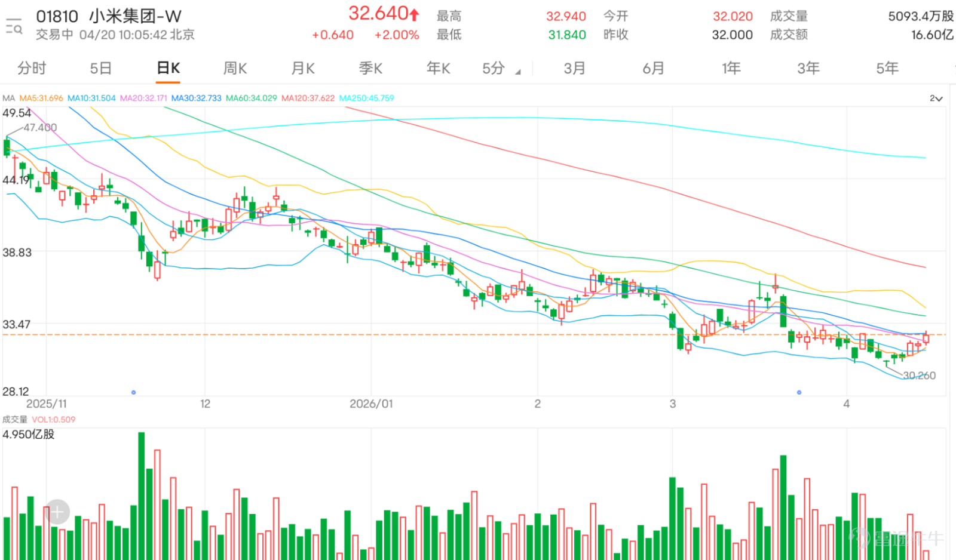Click the 30.260 low price marker
The width and height of the screenshot is (956, 560).
click(919, 376)
